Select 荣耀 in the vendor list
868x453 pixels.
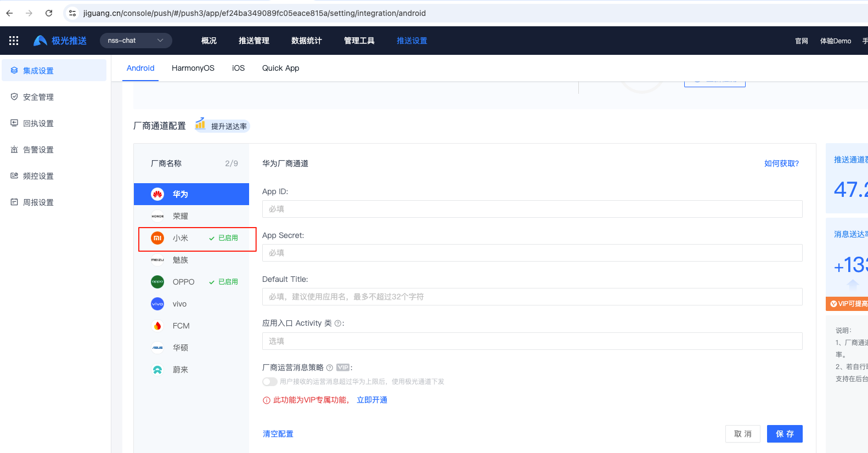191,216
